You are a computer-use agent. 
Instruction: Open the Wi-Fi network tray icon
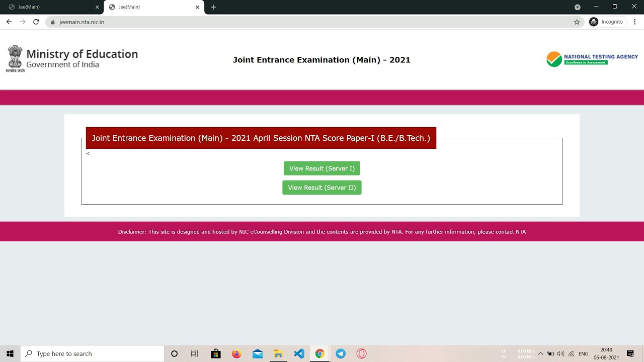pyautogui.click(x=571, y=353)
